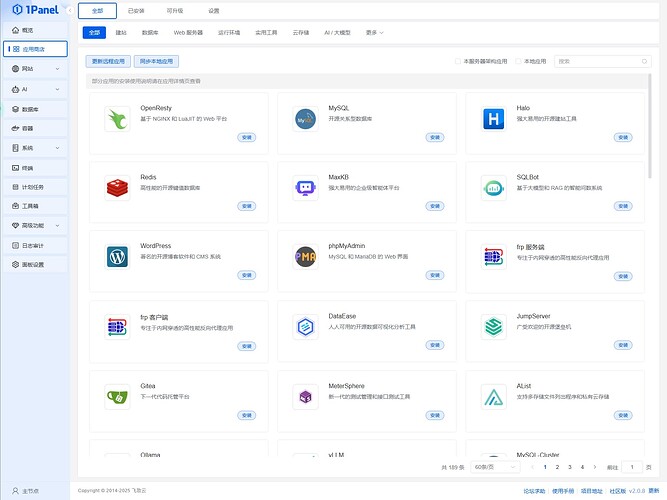This screenshot has height=500, width=667.
Task: Click the Halo app icon
Action: click(x=493, y=119)
